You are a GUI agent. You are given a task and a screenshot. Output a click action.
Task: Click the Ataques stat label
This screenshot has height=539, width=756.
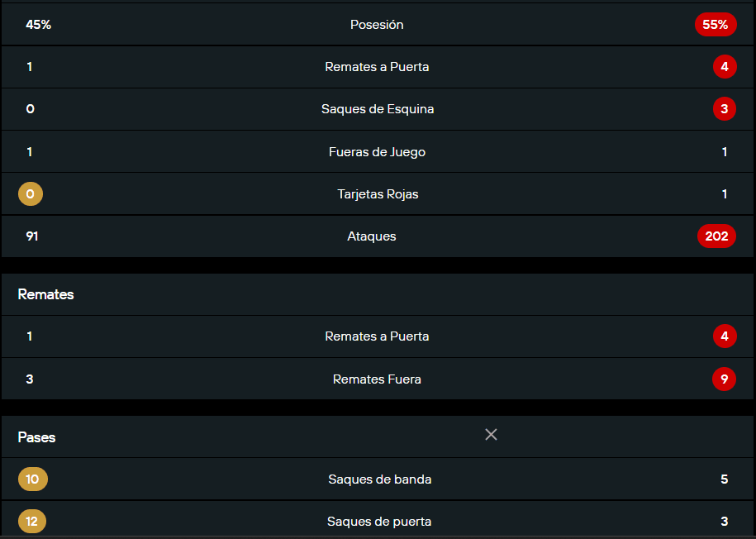[x=372, y=236]
